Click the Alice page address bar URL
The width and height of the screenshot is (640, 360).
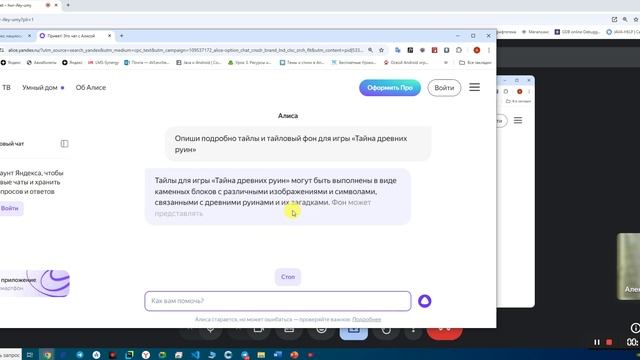(x=186, y=50)
